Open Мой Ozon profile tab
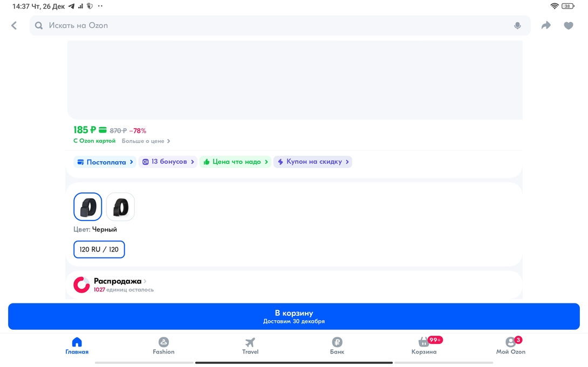 510,345
